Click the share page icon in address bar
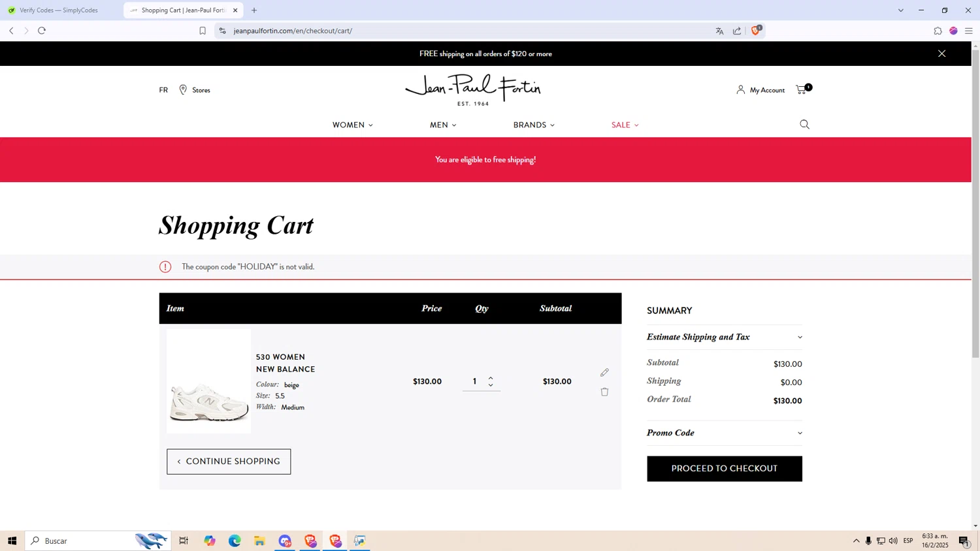 coord(737,31)
